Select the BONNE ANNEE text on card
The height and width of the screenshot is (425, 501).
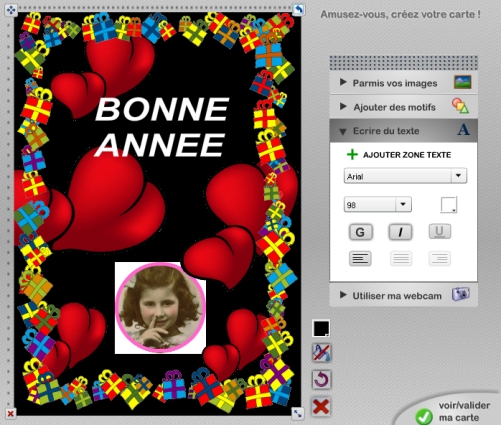162,127
